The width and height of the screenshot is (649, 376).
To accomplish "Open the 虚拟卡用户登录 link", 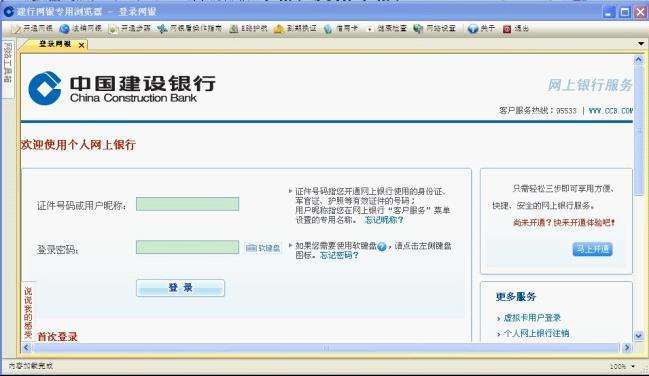I will (532, 318).
